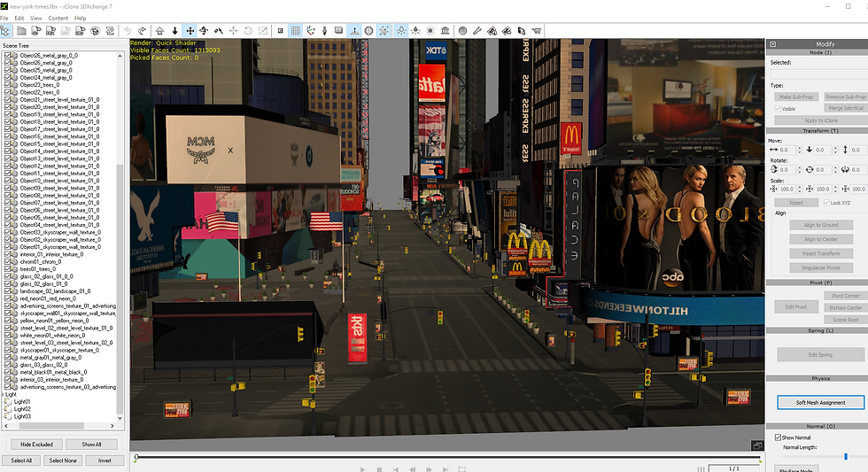Click the Invert button

[105, 460]
